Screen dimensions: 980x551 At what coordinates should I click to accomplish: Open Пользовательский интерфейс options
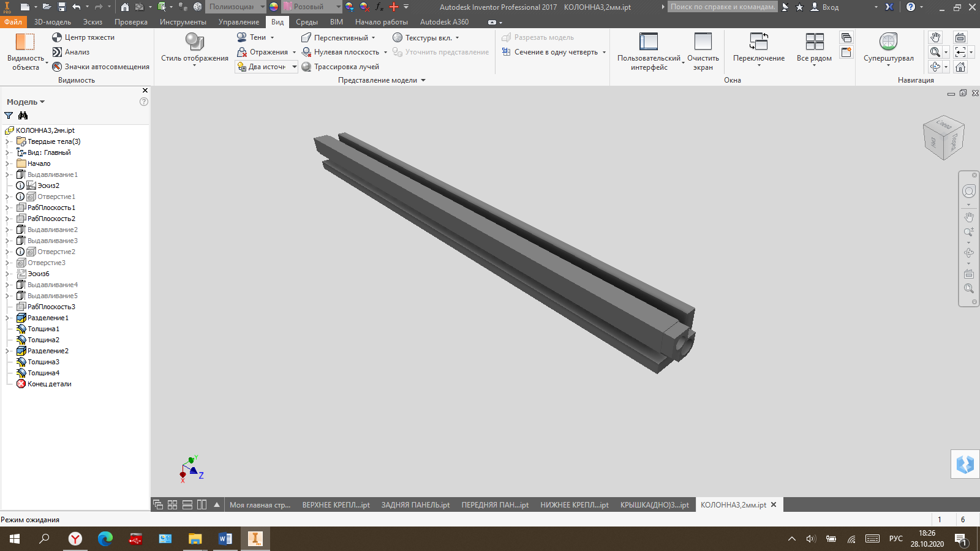(649, 51)
